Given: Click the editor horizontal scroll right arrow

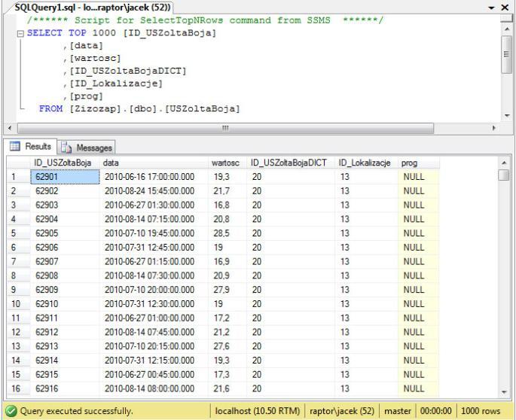Looking at the screenshot, I should (x=493, y=128).
